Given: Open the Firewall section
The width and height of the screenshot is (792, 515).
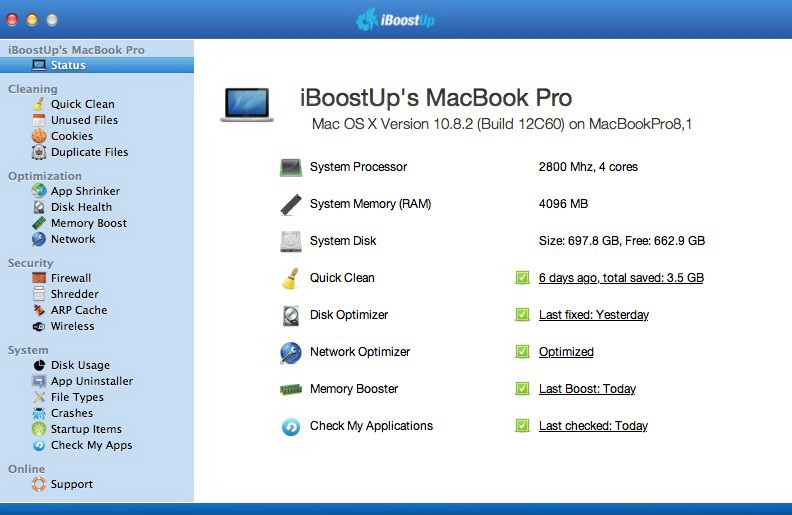Looking at the screenshot, I should point(71,278).
